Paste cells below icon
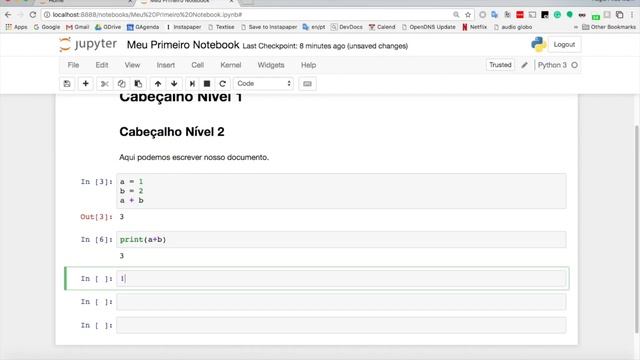Screen dimensions: 640x360 [138, 84]
